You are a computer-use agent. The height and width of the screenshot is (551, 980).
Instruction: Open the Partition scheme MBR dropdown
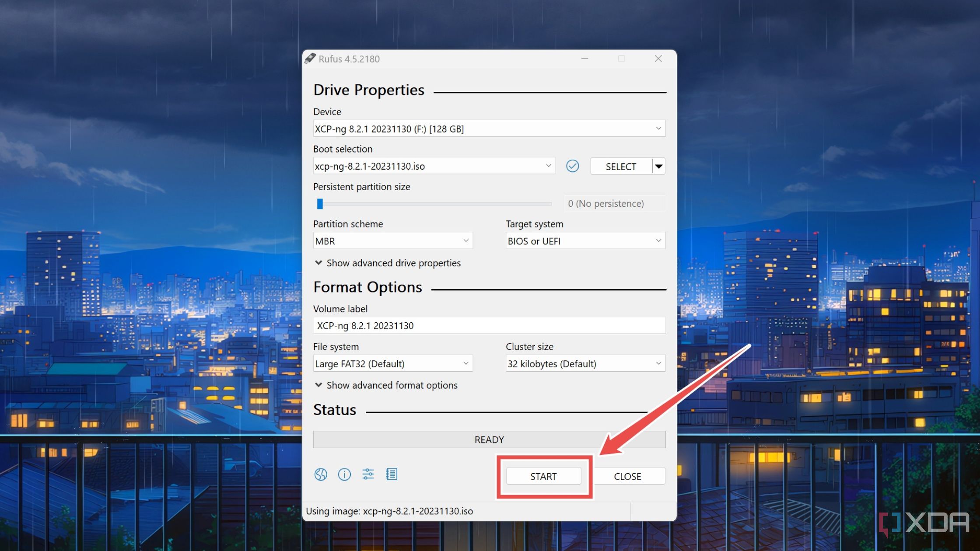tap(393, 241)
